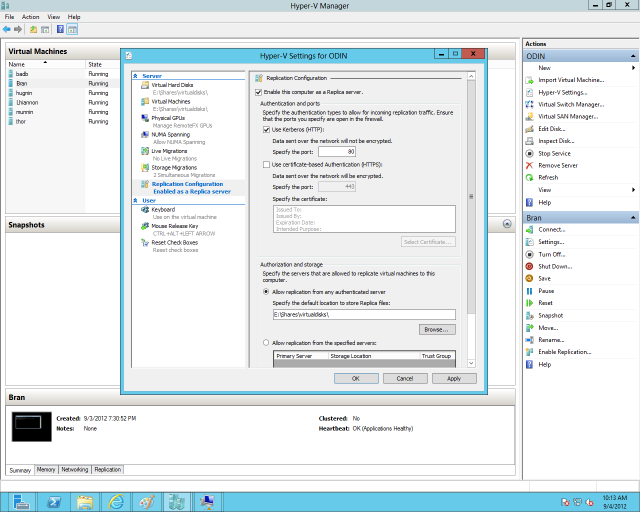Collapse the Server section in settings tree

(x=136, y=76)
